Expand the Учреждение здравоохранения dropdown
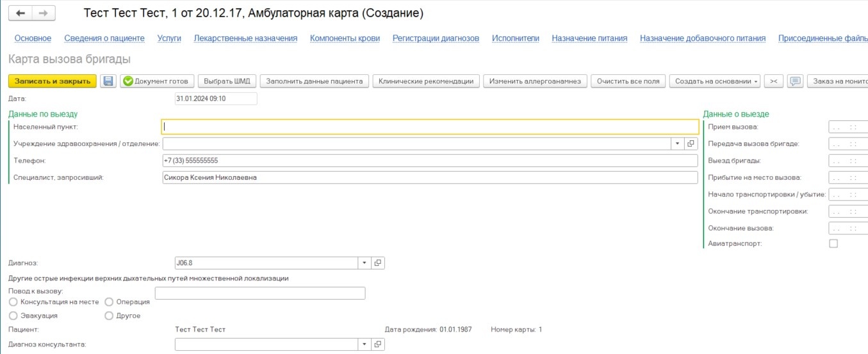 point(677,144)
